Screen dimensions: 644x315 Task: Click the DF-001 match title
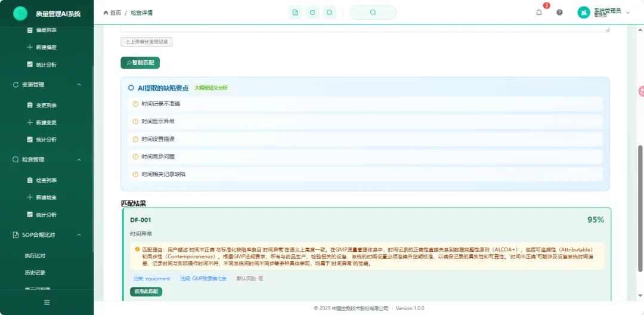(x=141, y=220)
